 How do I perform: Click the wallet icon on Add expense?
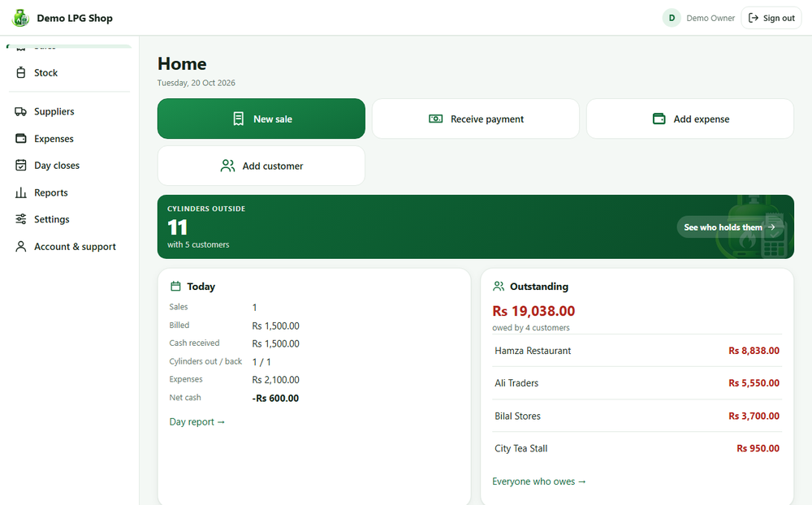(x=659, y=119)
